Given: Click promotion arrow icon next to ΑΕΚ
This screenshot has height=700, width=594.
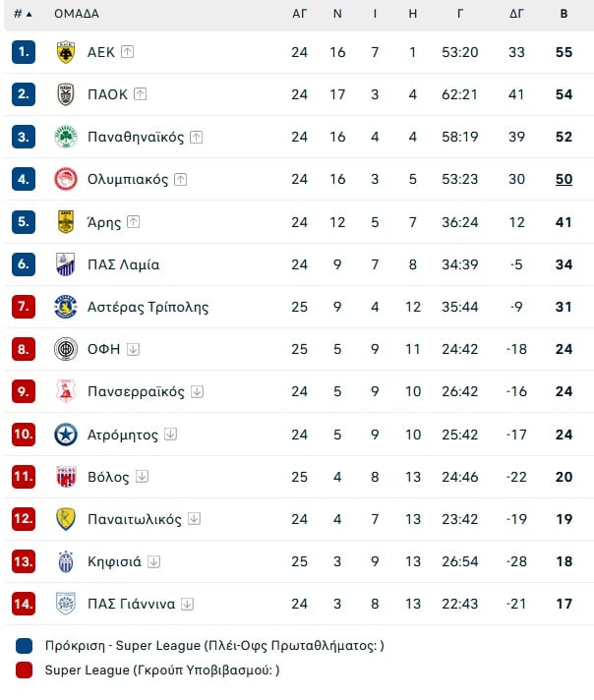Looking at the screenshot, I should point(127,52).
